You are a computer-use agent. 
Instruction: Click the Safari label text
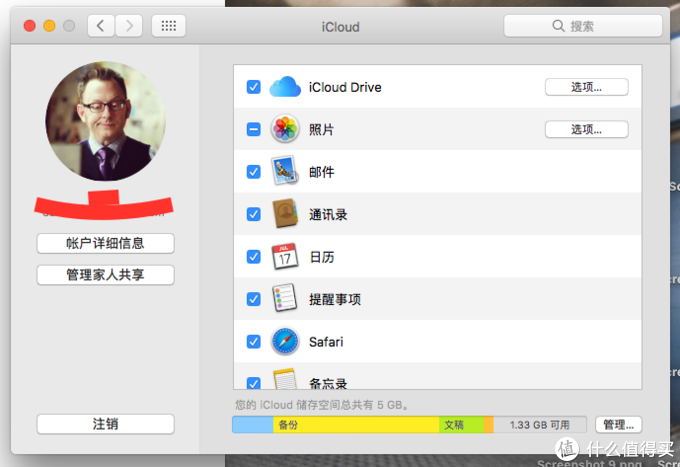point(326,342)
